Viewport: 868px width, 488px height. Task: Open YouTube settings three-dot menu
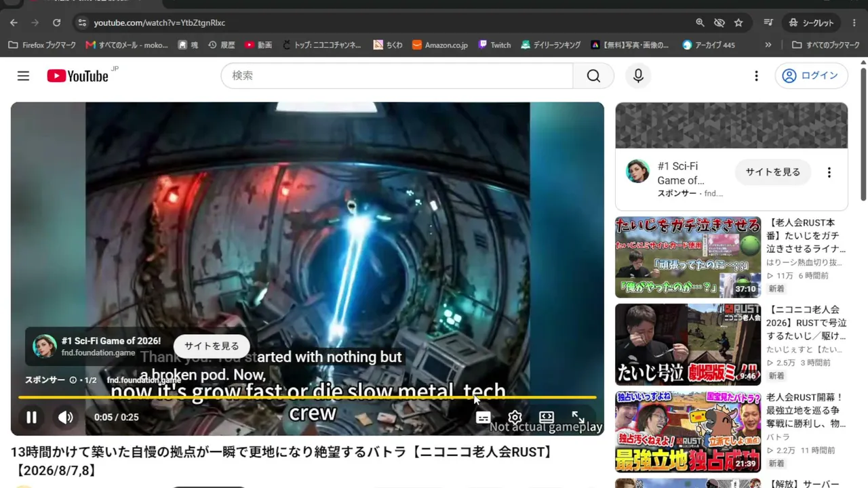756,76
